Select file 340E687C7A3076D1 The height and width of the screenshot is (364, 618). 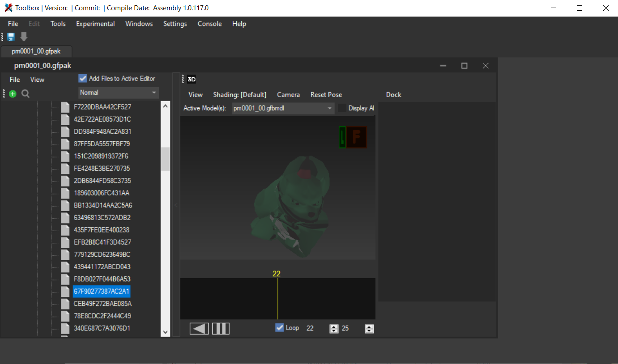coord(102,328)
